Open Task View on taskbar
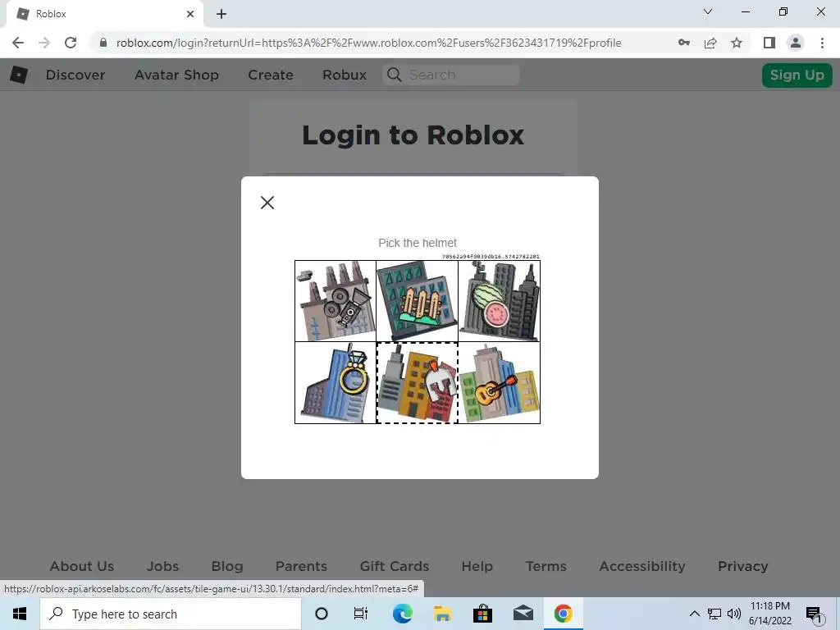The height and width of the screenshot is (630, 840). pos(361,614)
